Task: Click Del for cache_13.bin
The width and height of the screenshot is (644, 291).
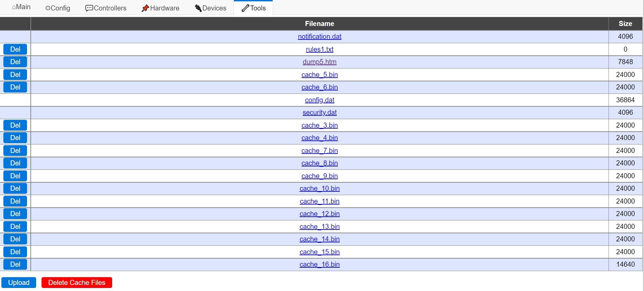Action: (x=15, y=227)
